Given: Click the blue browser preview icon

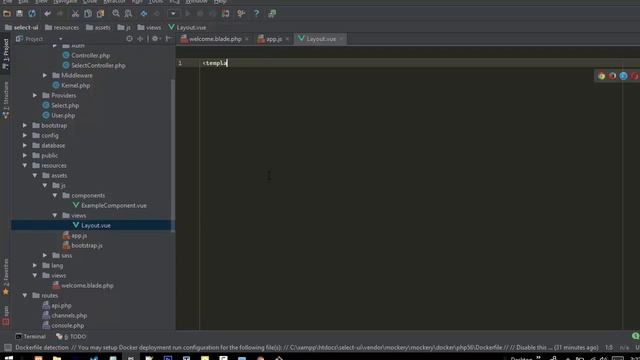Looking at the screenshot, I should click(x=623, y=76).
